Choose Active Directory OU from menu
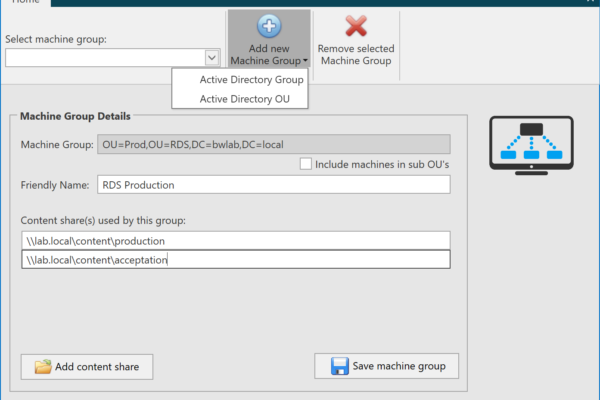 pos(245,99)
